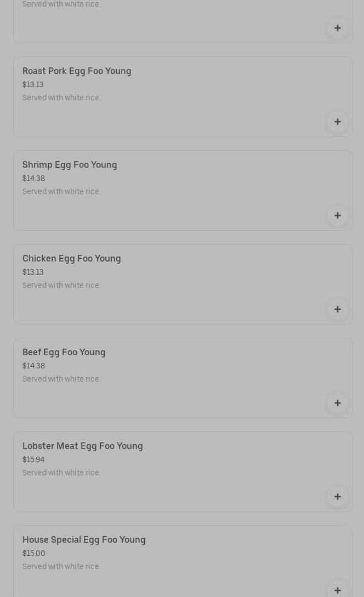Click the Beef Egg Foo Young $14.38 price

33,366
